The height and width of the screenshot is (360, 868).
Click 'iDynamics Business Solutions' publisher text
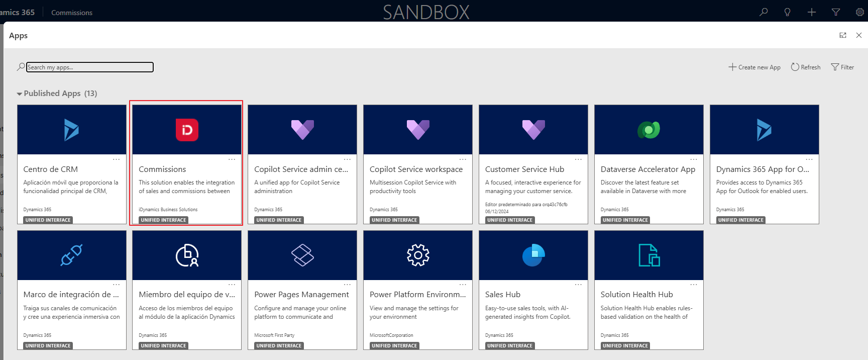[x=168, y=210]
